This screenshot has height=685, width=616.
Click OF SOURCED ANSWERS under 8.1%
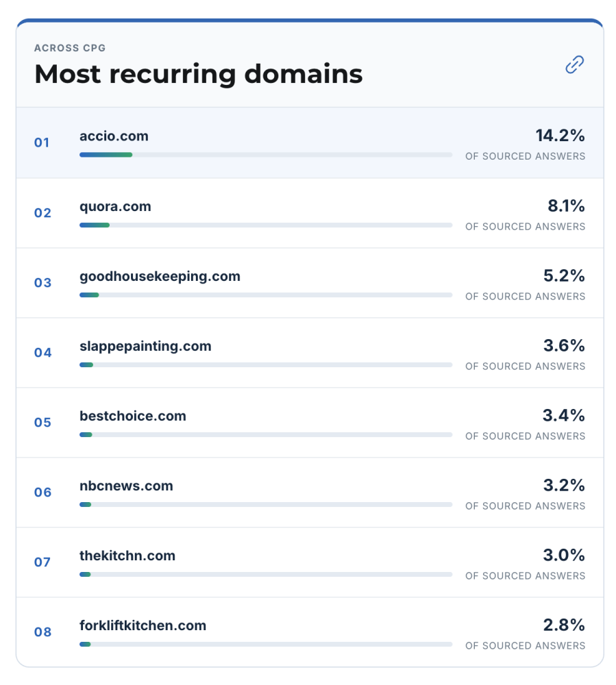[525, 227]
